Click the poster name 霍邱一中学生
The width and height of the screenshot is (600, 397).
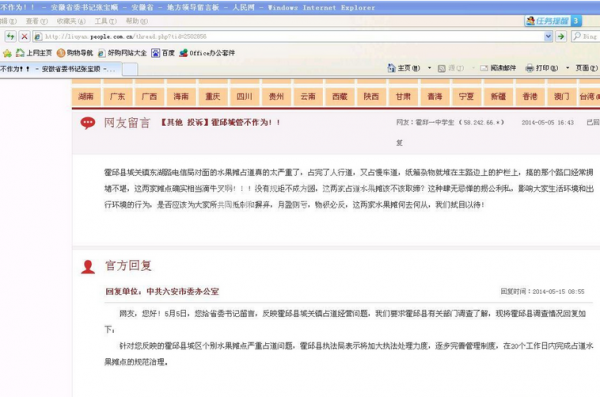point(435,123)
